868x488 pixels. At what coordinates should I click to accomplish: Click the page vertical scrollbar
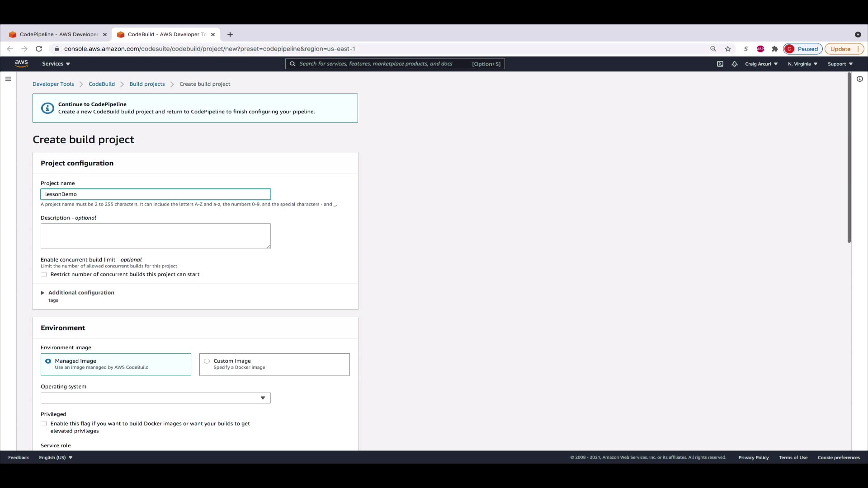click(x=849, y=158)
